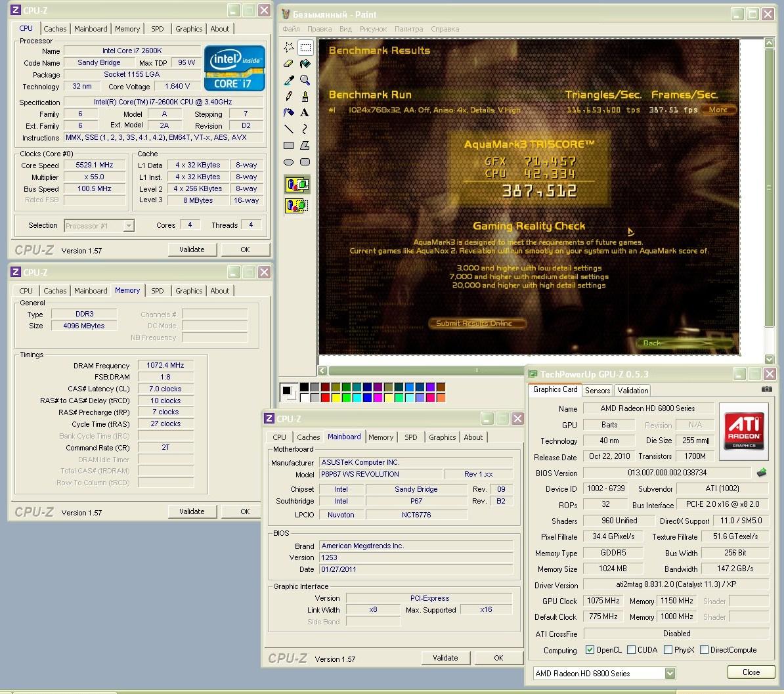Click the foreground/background color indicator in Paint
Image resolution: width=784 pixels, height=694 pixels.
pyautogui.click(x=288, y=391)
